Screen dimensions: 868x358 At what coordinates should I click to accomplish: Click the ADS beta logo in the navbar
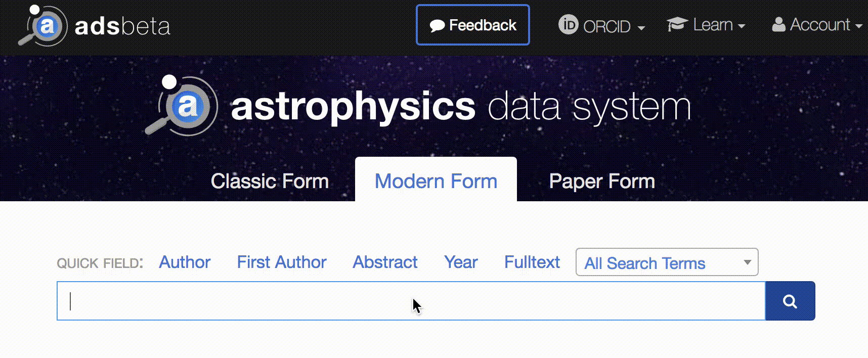94,25
